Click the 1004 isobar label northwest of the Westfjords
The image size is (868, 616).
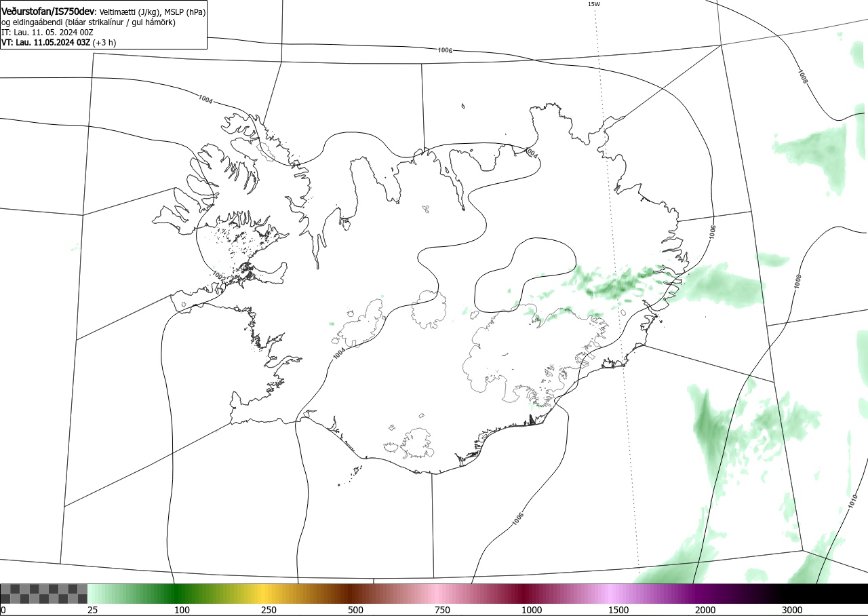pos(205,100)
